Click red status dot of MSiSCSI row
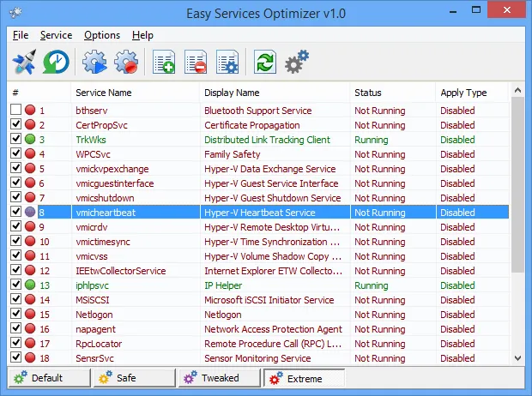 click(30, 299)
